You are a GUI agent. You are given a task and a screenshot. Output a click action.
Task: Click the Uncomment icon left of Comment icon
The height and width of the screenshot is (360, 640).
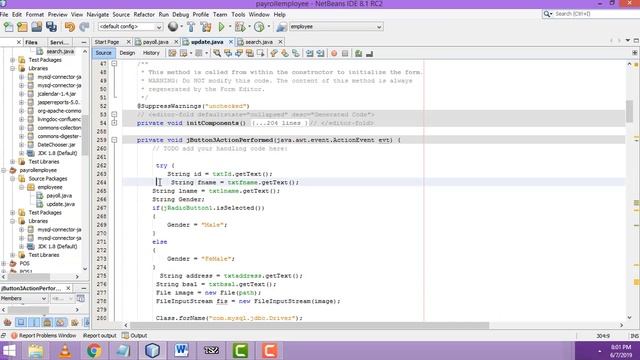pyautogui.click(x=358, y=53)
